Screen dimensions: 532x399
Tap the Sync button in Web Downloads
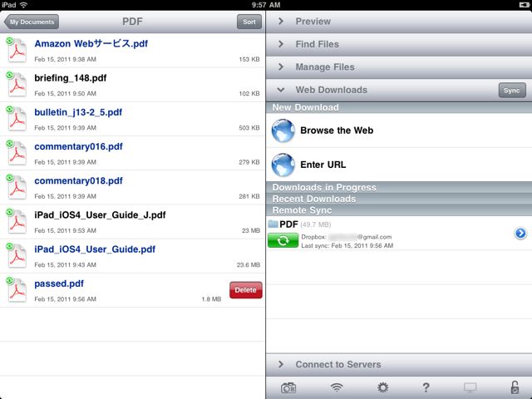[512, 91]
